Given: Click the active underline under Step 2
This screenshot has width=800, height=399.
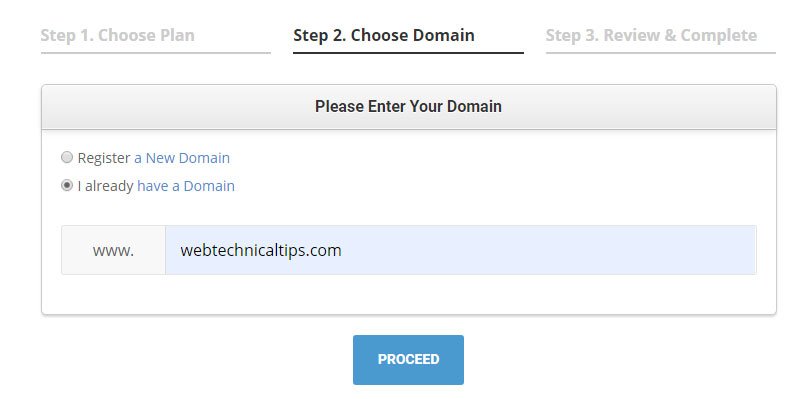Looking at the screenshot, I should pos(408,52).
